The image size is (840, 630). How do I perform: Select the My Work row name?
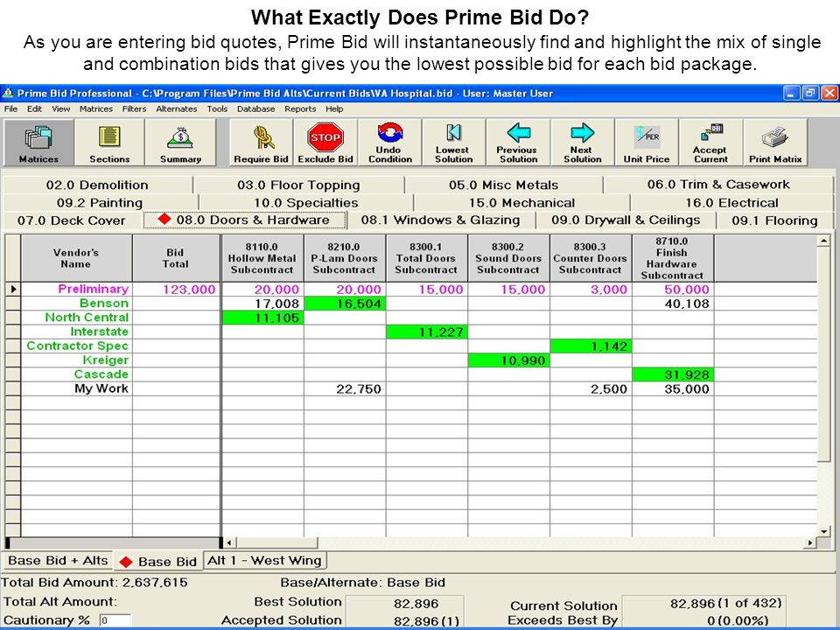101,388
